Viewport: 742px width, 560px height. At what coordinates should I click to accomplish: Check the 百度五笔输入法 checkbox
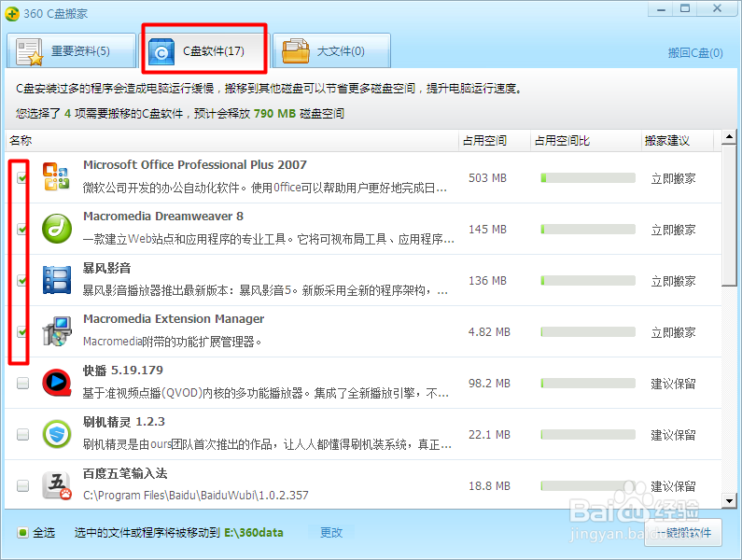click(22, 485)
